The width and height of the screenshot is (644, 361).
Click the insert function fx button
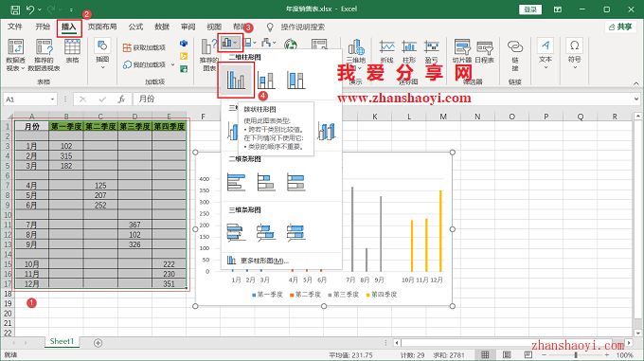tap(121, 99)
